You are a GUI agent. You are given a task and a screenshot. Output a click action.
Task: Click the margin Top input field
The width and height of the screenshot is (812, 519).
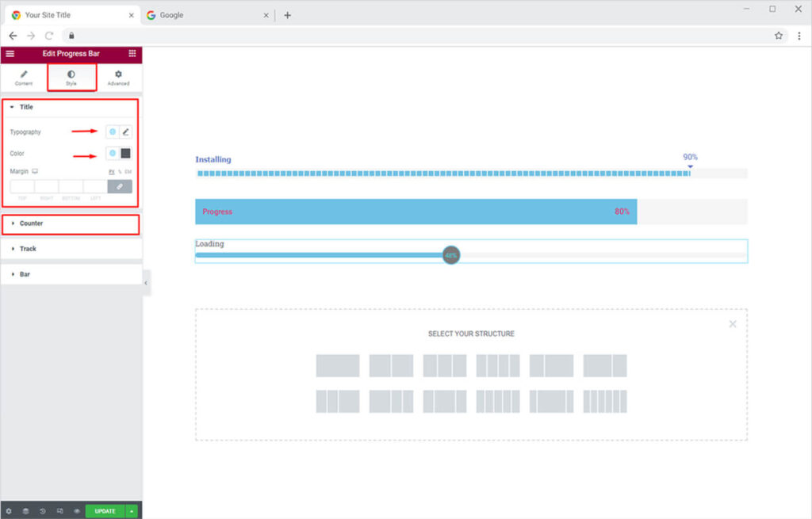(22, 186)
